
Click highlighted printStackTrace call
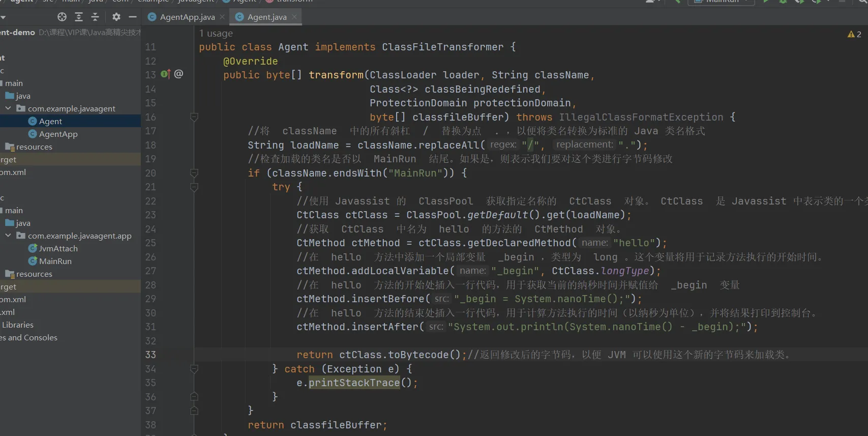pyautogui.click(x=354, y=383)
